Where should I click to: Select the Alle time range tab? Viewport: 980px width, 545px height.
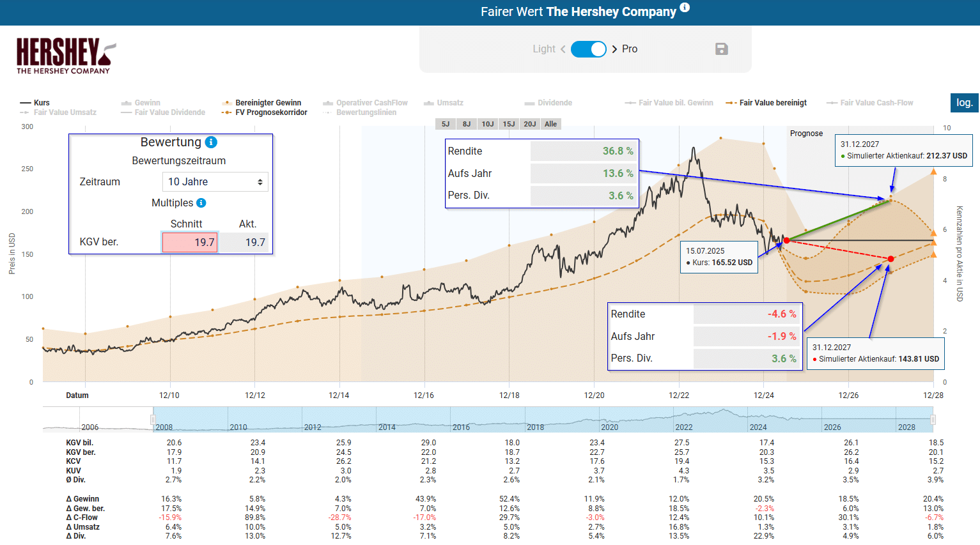(550, 124)
